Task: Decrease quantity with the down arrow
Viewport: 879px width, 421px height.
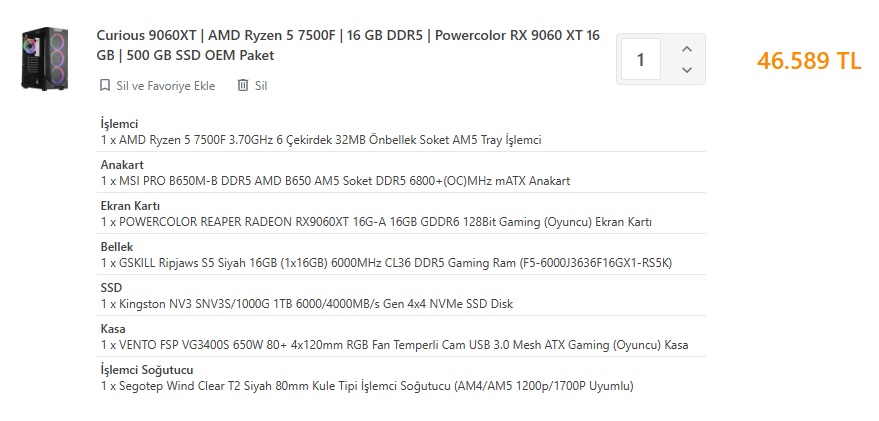Action: (687, 70)
